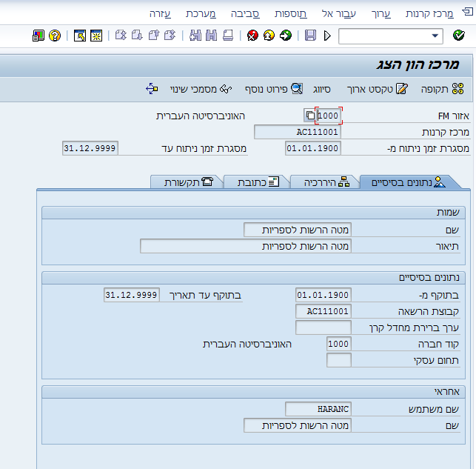
Task: Click the תקופה period button
Action: (442, 89)
